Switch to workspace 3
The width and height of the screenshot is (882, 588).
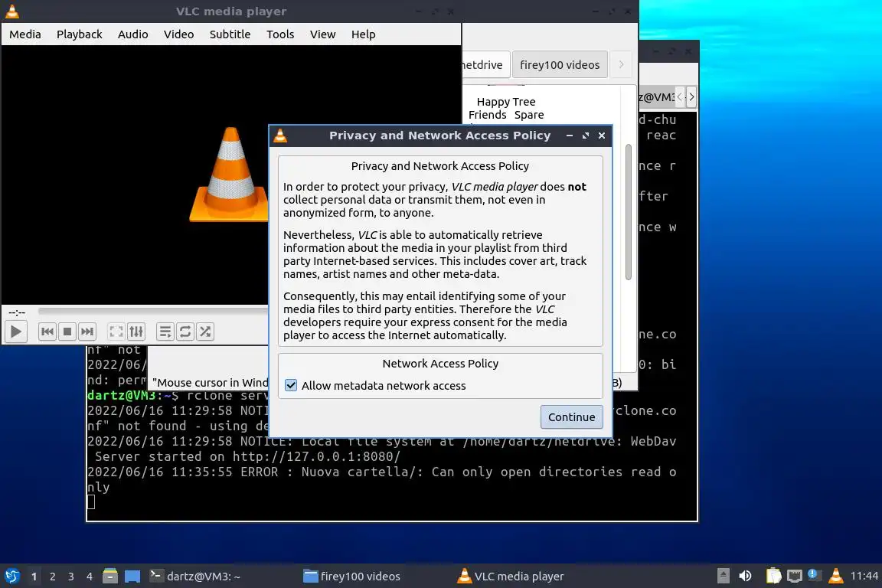(x=71, y=577)
